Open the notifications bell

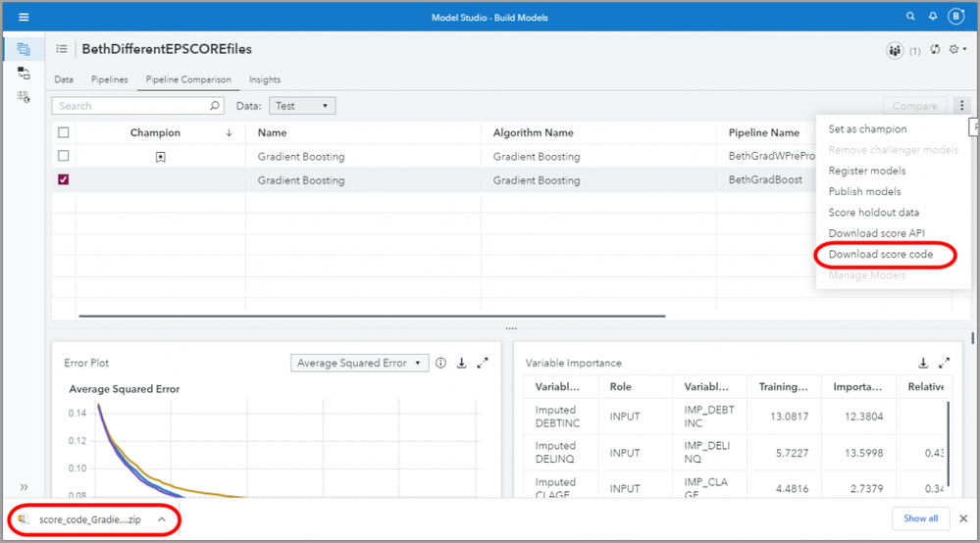(x=933, y=17)
